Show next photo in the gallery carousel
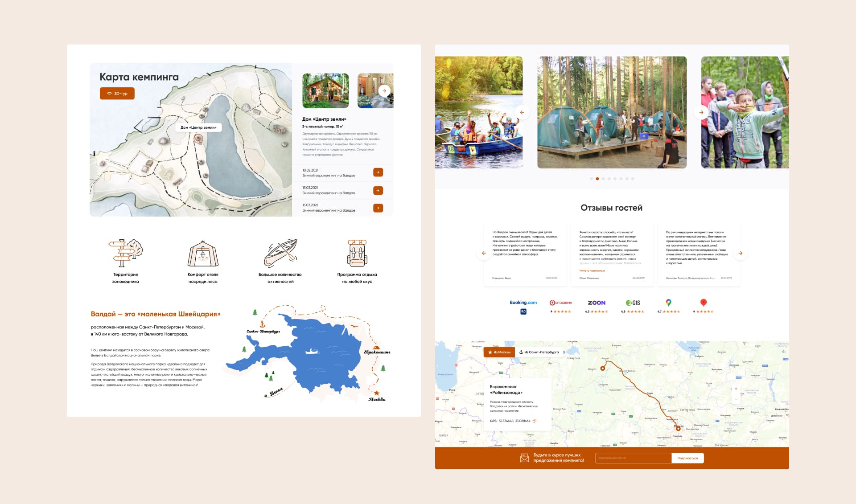Screen dimensions: 856x504 701,112
